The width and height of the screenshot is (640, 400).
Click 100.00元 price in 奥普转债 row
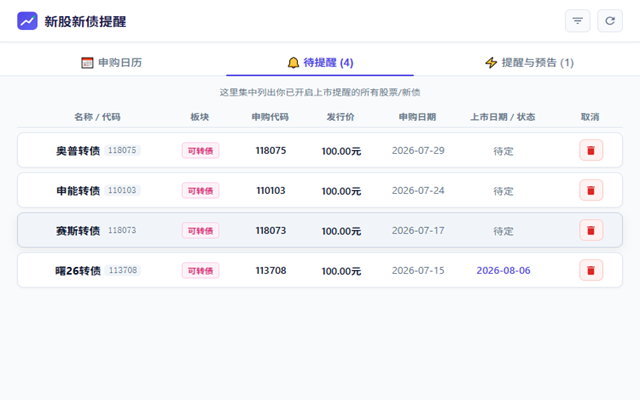[341, 151]
